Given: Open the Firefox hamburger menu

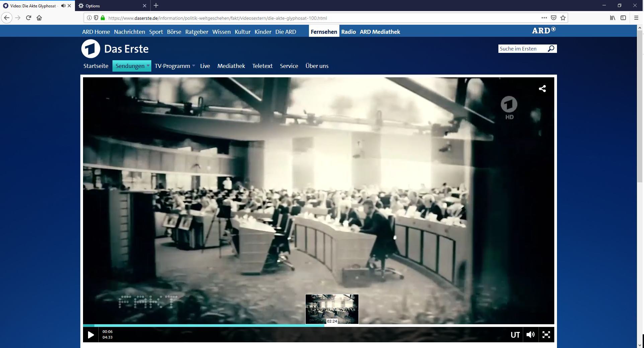Looking at the screenshot, I should point(636,18).
